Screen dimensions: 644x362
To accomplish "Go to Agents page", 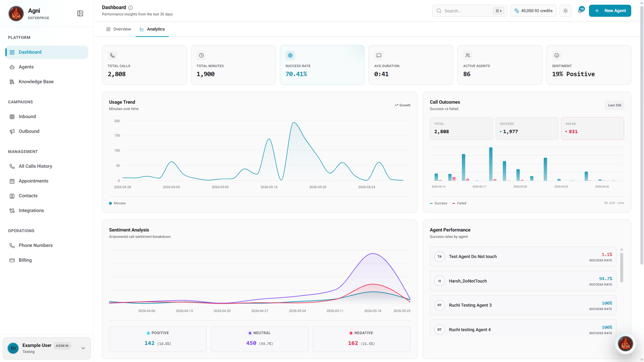I will coord(47,67).
